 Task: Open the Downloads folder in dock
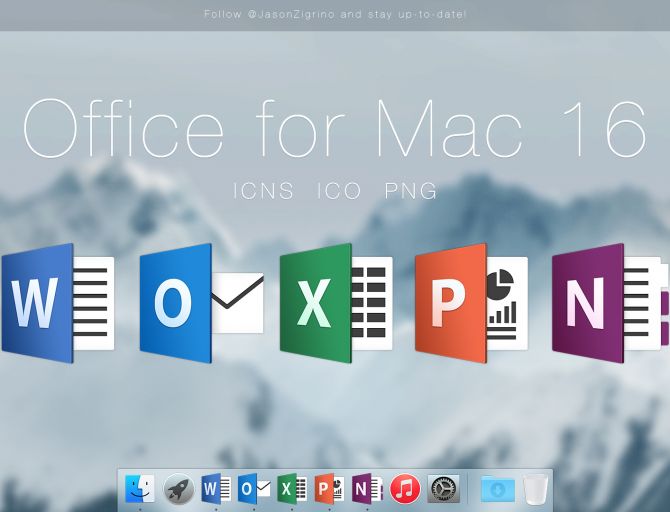pos(497,488)
